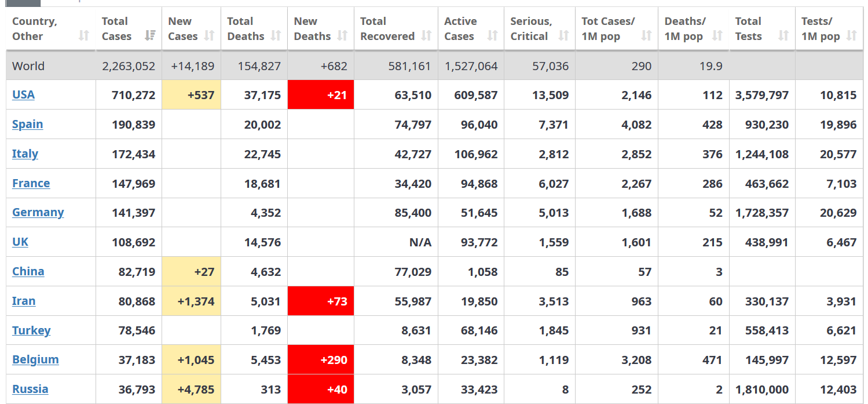Image resolution: width=868 pixels, height=404 pixels.
Task: Open the Turkey link
Action: pos(31,330)
